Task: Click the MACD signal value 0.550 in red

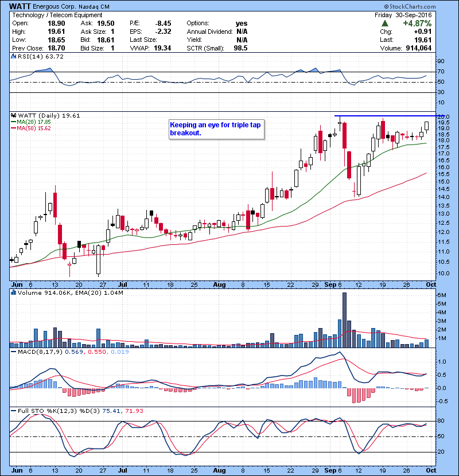Action: point(97,352)
